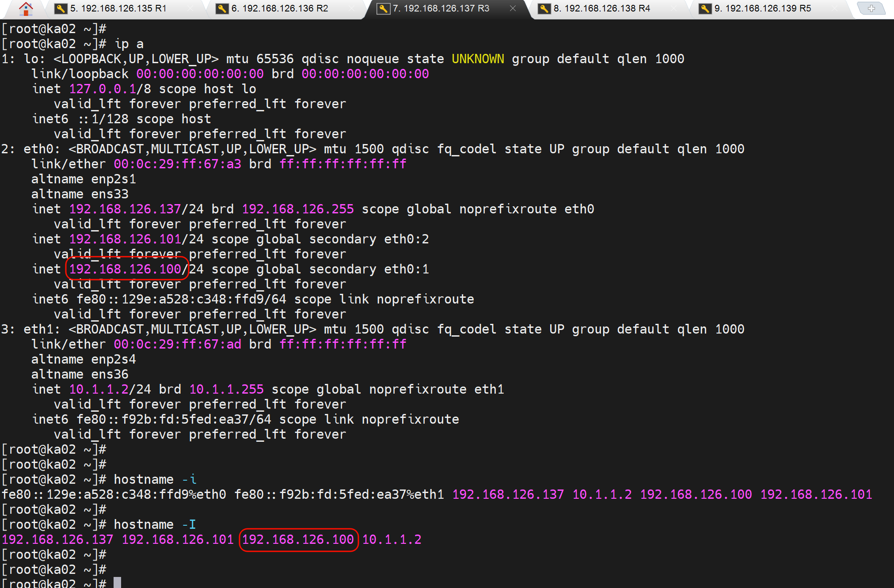The width and height of the screenshot is (894, 588).
Task: Click the yellow UNKNOWN state text
Action: click(x=478, y=59)
